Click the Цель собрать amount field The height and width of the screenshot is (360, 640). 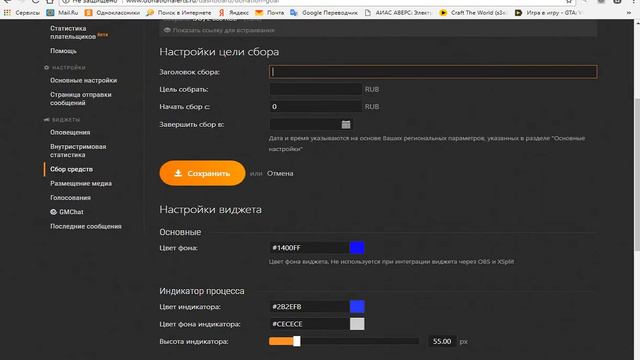point(316,89)
